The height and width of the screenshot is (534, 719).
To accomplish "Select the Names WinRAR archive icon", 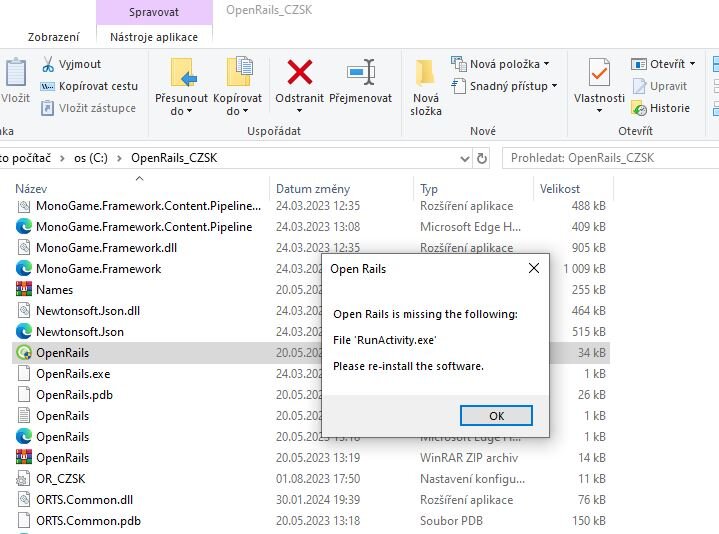I will (24, 290).
